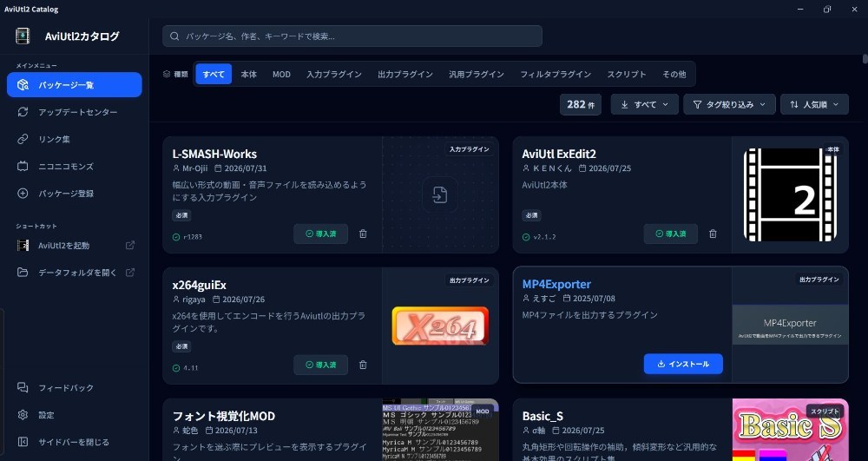Click 導入済 button on x264guiEx card

click(x=320, y=365)
